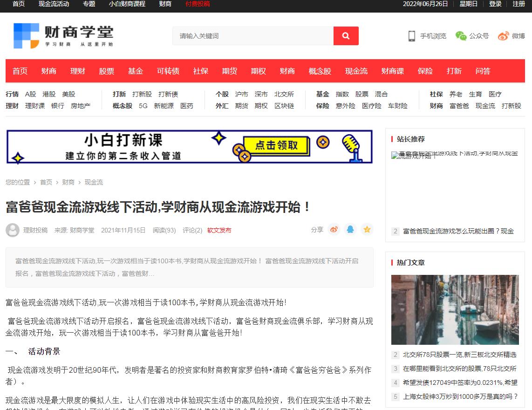The height and width of the screenshot is (410, 532).
Task: Go to 首页 in red navigation bar
Action: click(x=20, y=71)
